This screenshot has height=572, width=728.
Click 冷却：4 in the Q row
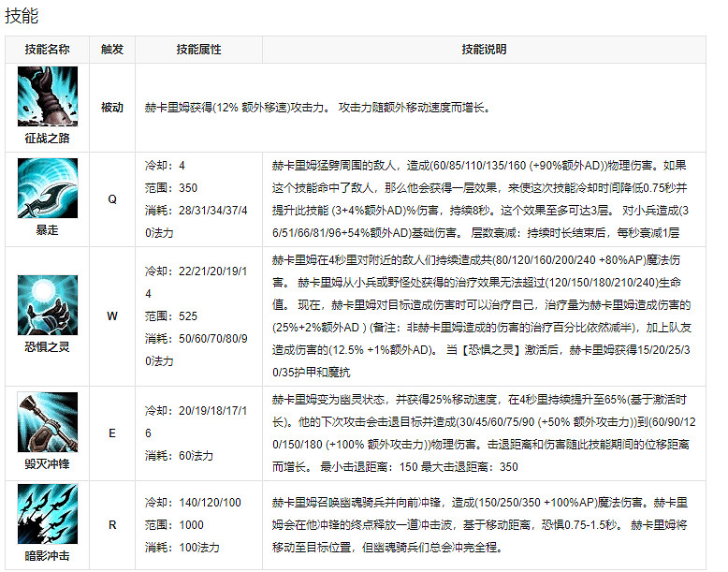pos(165,166)
